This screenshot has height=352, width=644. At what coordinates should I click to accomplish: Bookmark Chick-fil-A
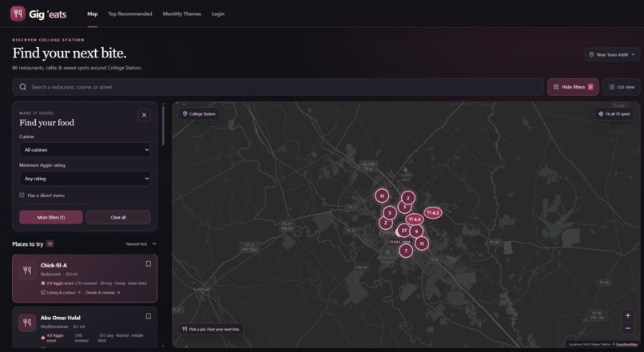coord(149,263)
